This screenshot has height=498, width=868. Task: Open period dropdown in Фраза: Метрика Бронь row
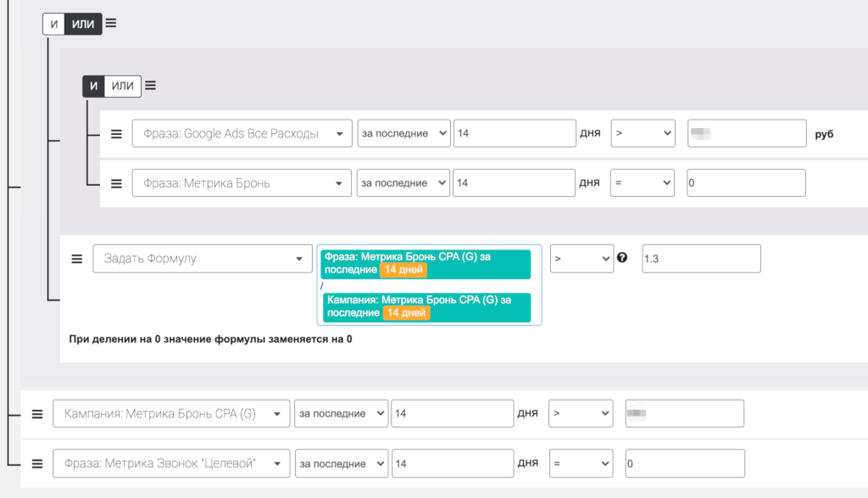[x=403, y=182]
